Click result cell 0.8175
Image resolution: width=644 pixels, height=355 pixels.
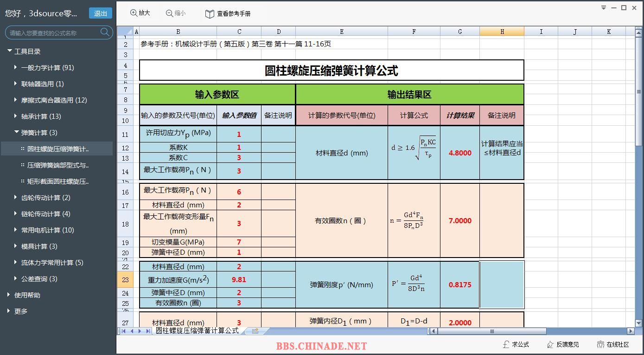[x=460, y=285]
